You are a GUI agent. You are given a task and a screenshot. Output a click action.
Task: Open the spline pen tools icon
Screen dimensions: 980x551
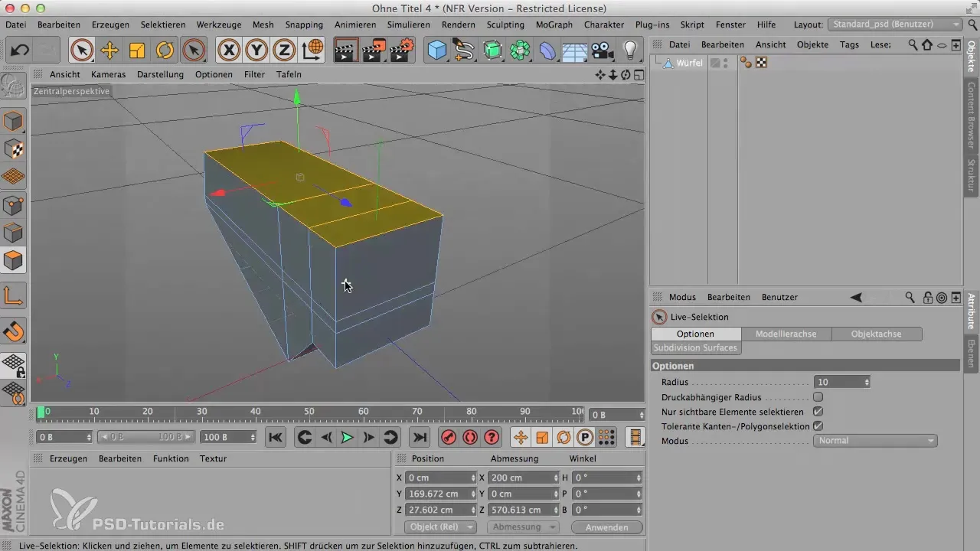tap(465, 51)
